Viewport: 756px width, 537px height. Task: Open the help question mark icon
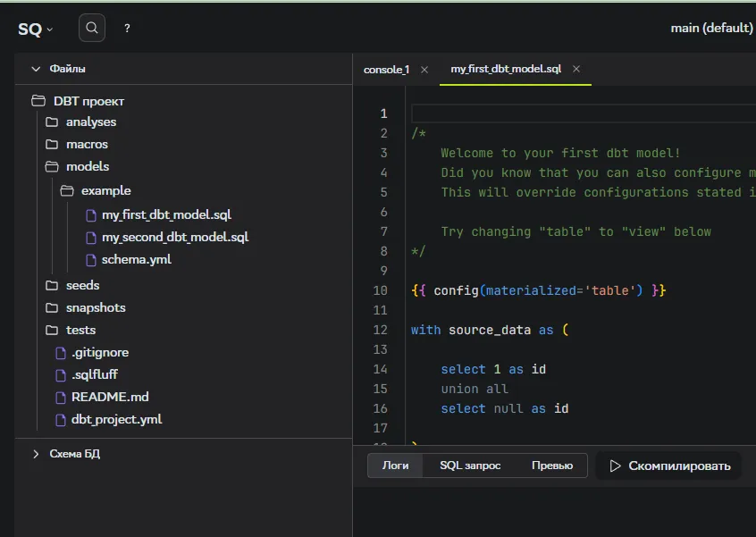[127, 29]
